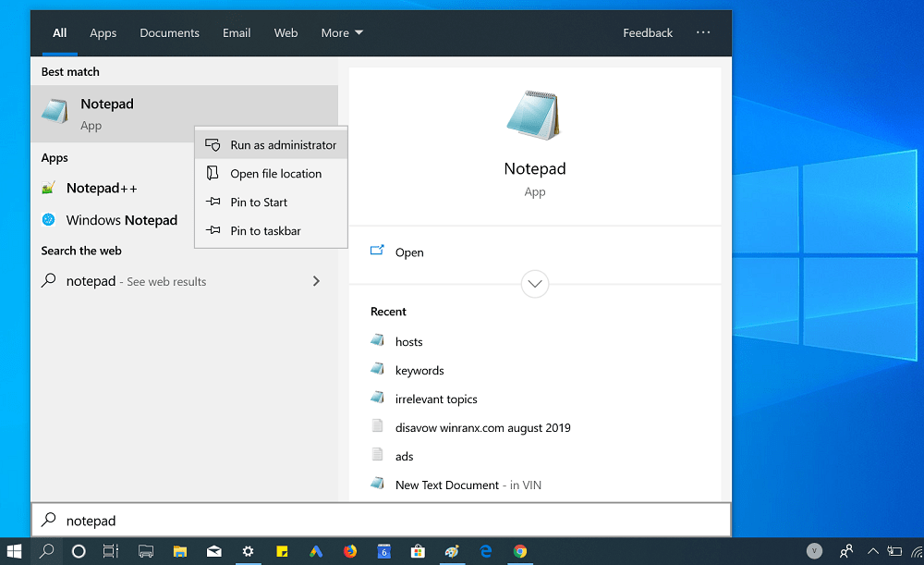This screenshot has height=565, width=924.
Task: Open the three-dot options menu
Action: [703, 32]
